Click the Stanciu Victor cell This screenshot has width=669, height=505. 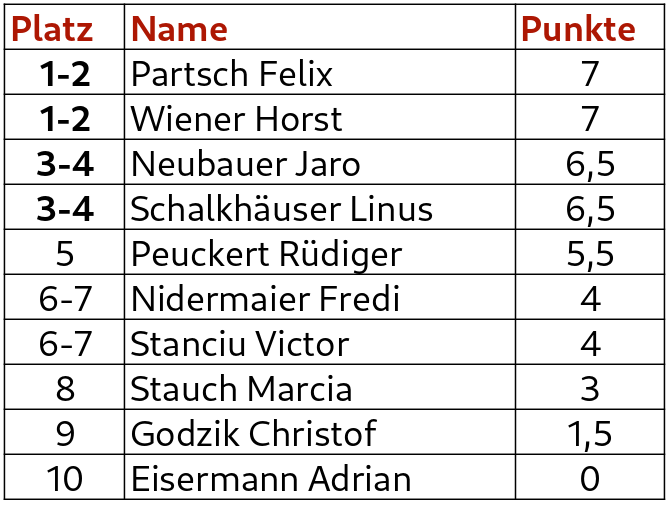coord(240,344)
